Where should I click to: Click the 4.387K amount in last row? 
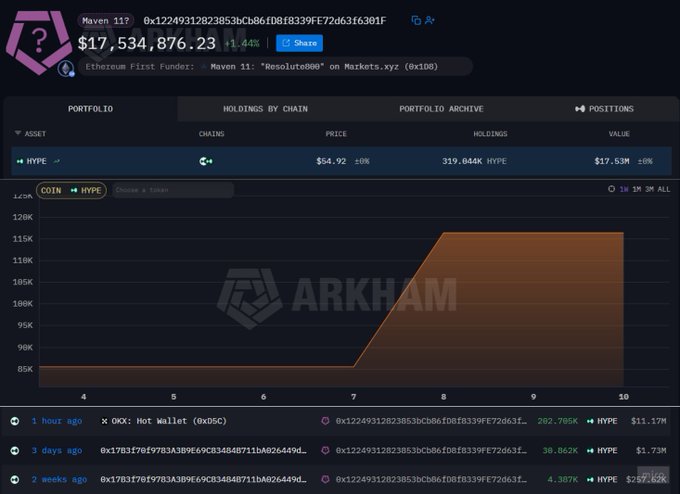click(x=562, y=480)
